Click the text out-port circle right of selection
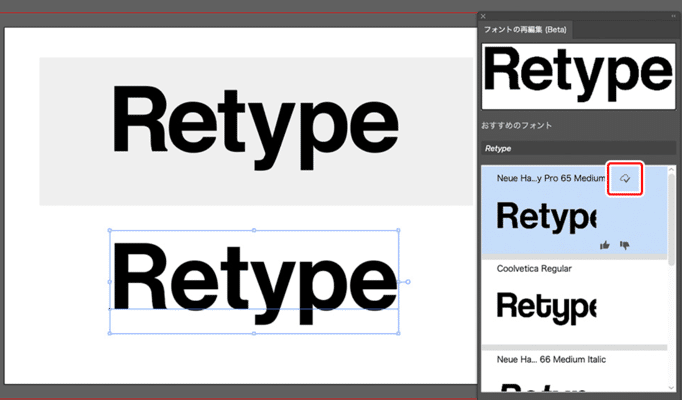 tap(408, 282)
